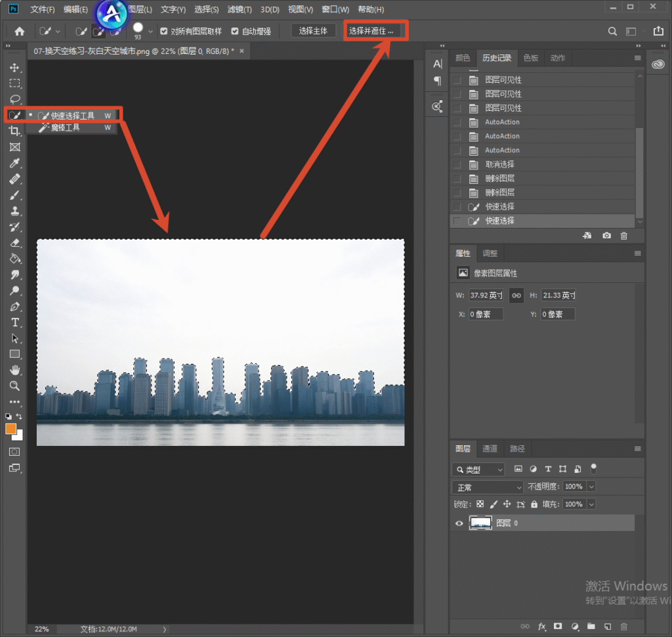This screenshot has height=637, width=672.
Task: Select the Brush tool
Action: 14,195
